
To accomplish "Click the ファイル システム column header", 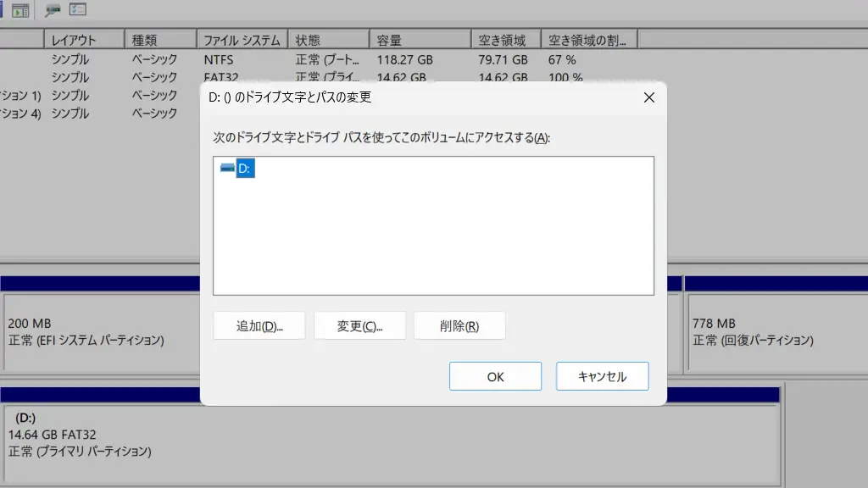I will (242, 40).
